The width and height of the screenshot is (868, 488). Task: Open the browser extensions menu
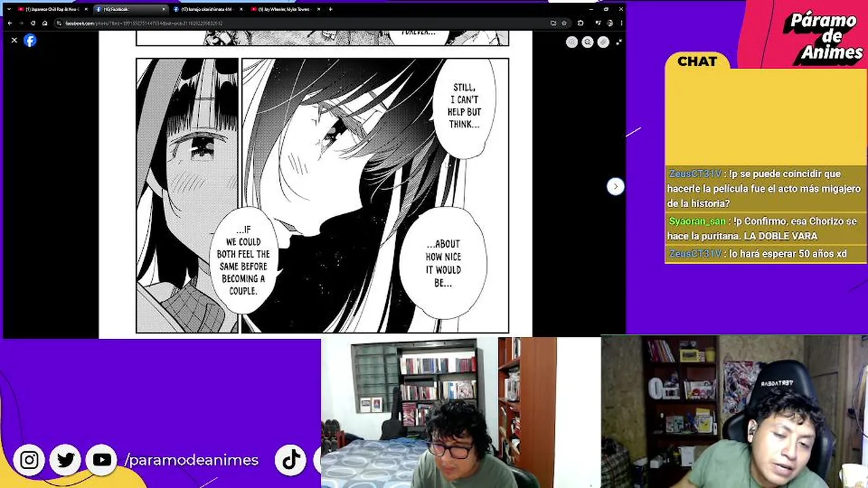pos(580,23)
